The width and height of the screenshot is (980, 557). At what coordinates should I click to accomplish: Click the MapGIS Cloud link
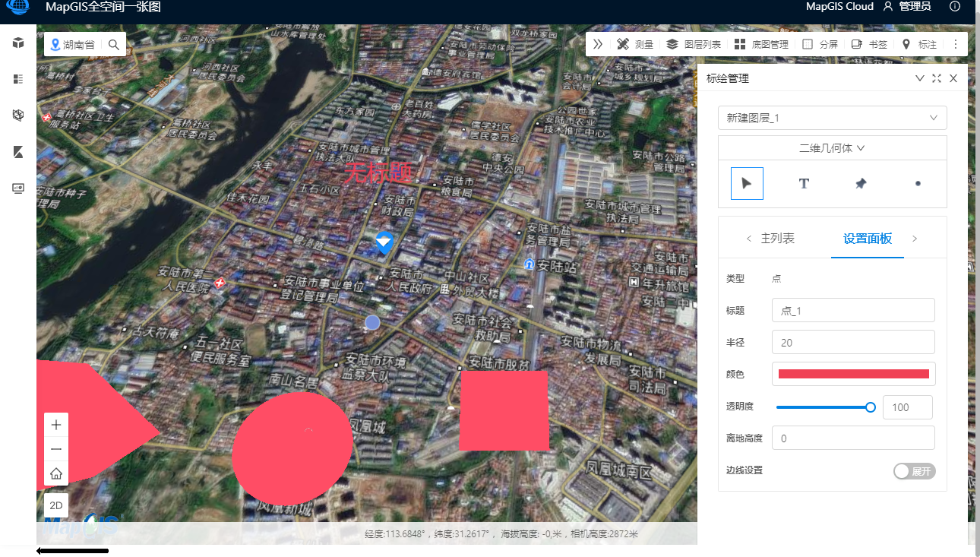point(839,6)
